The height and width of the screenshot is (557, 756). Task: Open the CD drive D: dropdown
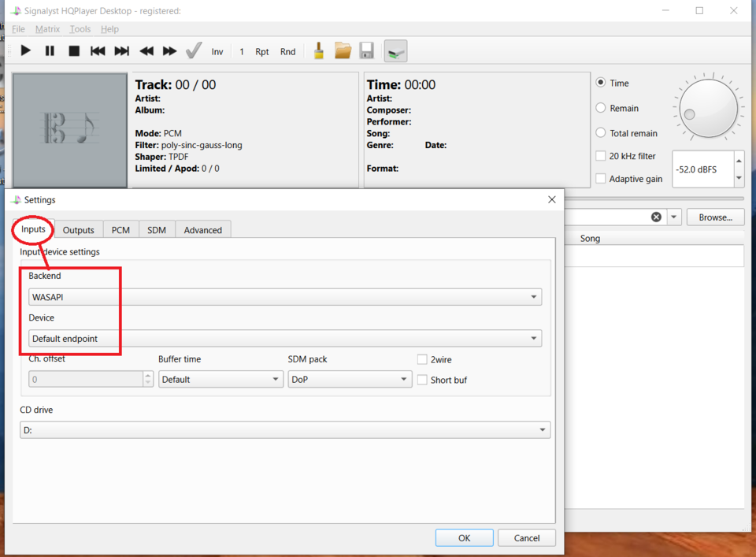pyautogui.click(x=285, y=429)
